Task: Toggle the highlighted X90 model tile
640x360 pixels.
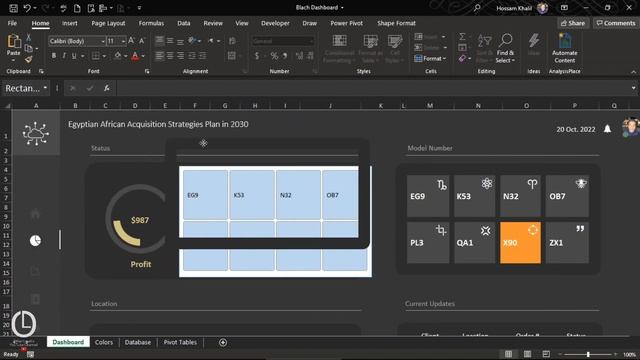Action: pos(520,243)
